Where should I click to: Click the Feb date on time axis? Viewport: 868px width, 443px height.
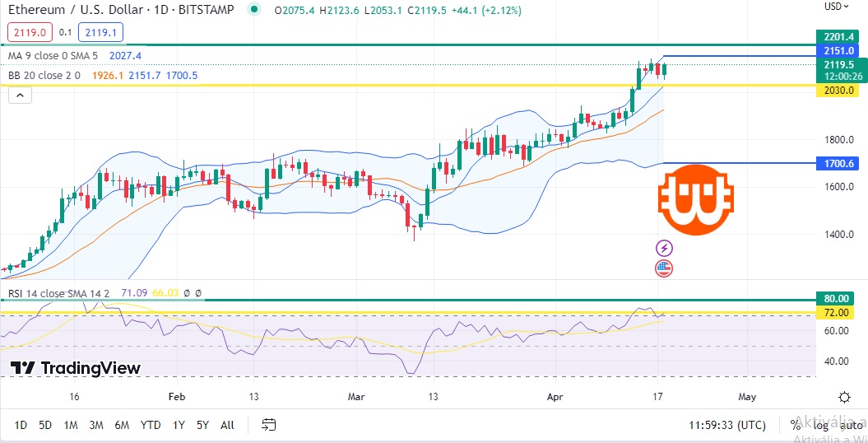pos(177,397)
